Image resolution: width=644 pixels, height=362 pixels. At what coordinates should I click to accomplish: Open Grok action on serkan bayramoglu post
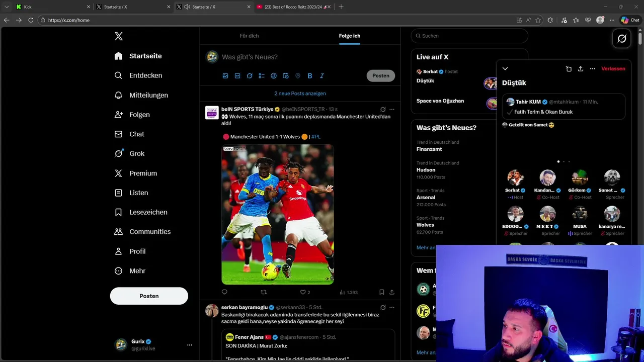(383, 307)
